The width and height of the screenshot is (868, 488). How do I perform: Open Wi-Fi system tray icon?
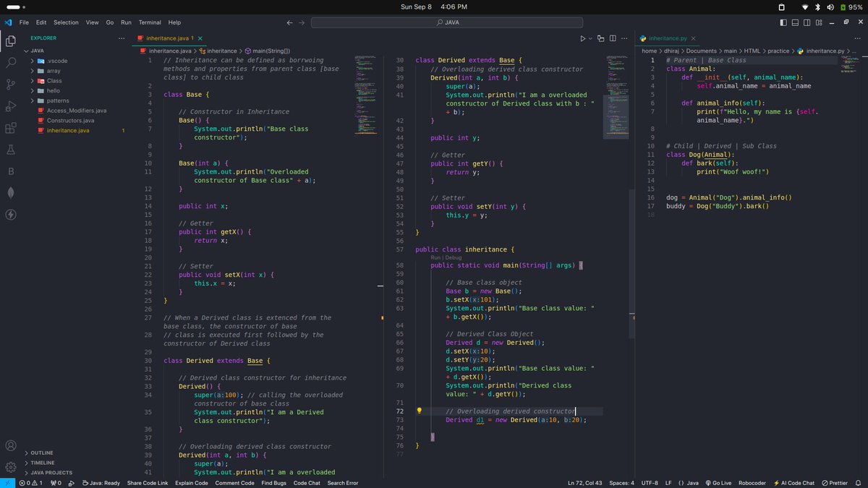[x=806, y=7]
